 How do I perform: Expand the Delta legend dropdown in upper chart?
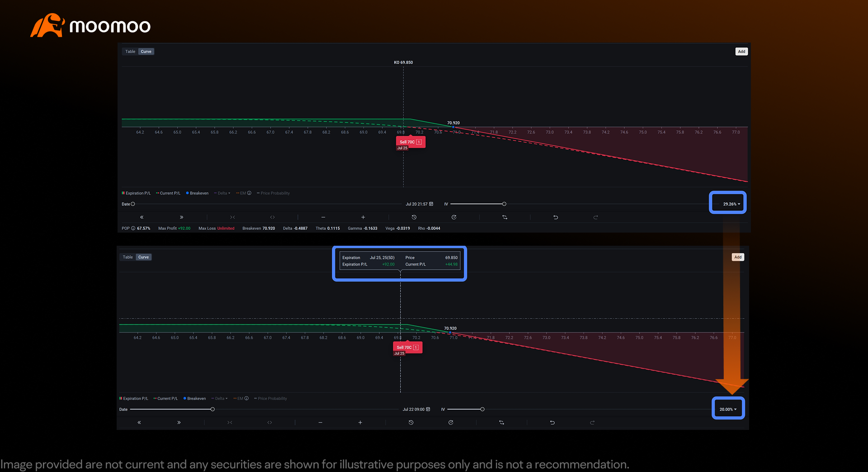pyautogui.click(x=222, y=193)
